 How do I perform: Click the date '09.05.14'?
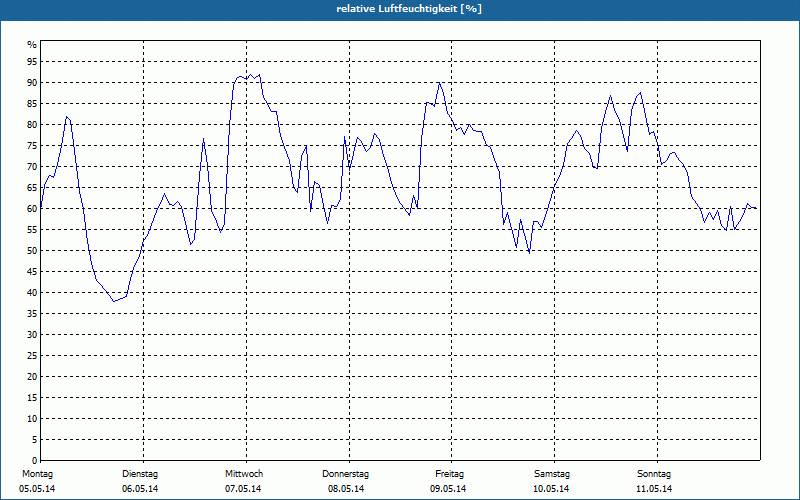tap(448, 489)
